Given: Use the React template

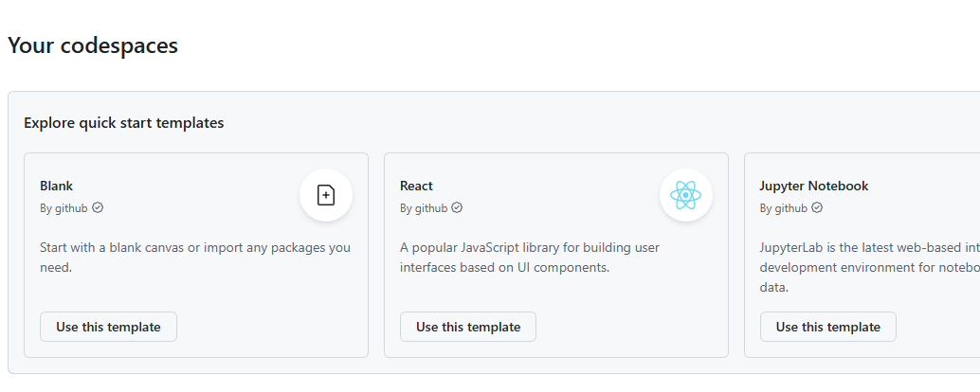Looking at the screenshot, I should 468,327.
